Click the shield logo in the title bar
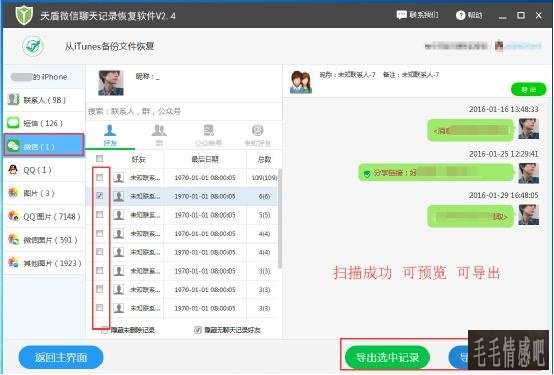Screen dimensions: 554x375 (24, 15)
